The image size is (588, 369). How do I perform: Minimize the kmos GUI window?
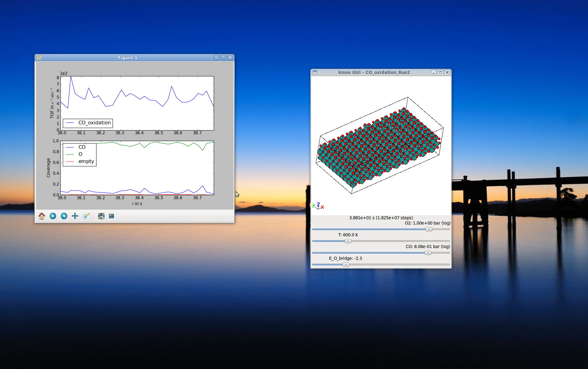[x=434, y=72]
